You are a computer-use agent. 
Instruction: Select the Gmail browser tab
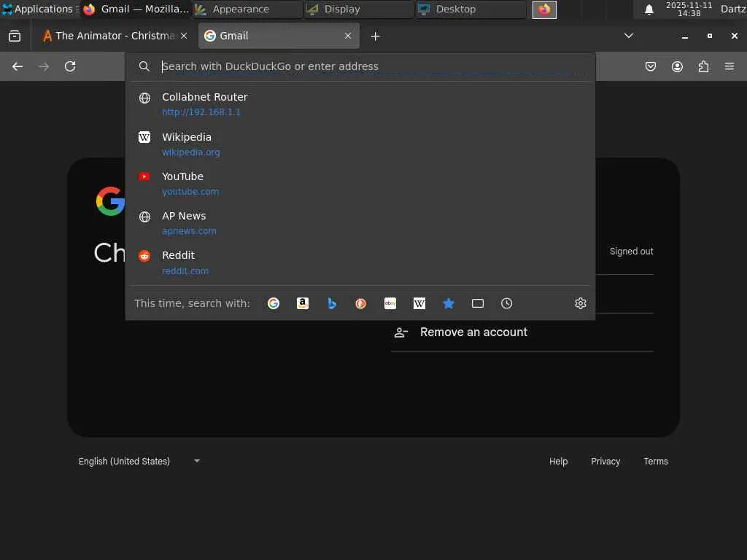[x=279, y=36]
